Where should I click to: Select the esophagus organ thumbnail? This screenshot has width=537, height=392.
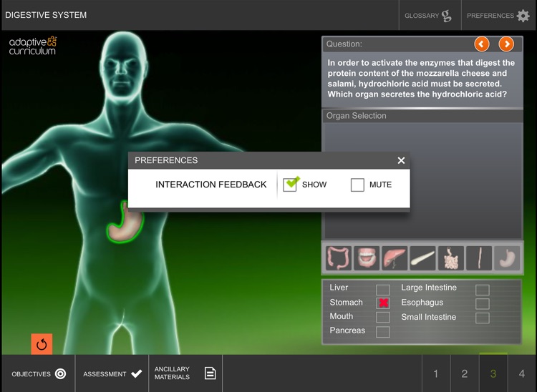[479, 258]
